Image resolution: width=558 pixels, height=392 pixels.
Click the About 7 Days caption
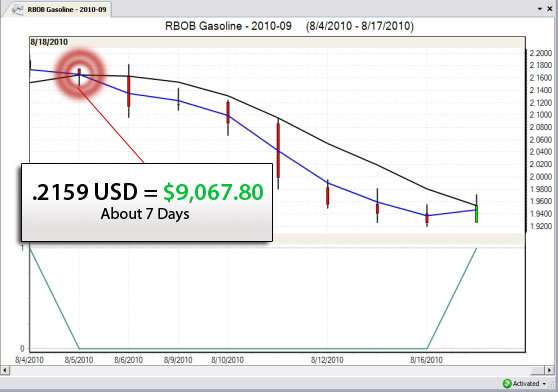pyautogui.click(x=145, y=214)
